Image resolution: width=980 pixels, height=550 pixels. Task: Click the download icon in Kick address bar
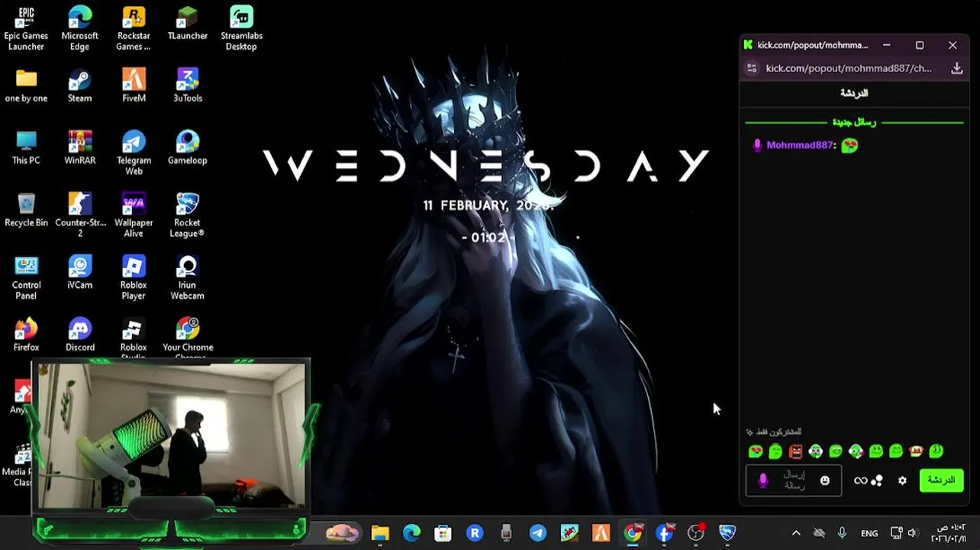pyautogui.click(x=956, y=68)
